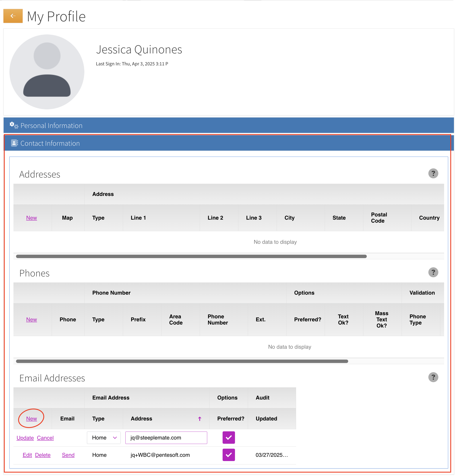Image resolution: width=455 pixels, height=476 pixels.
Task: Click the orange back arrow button
Action: (x=13, y=16)
